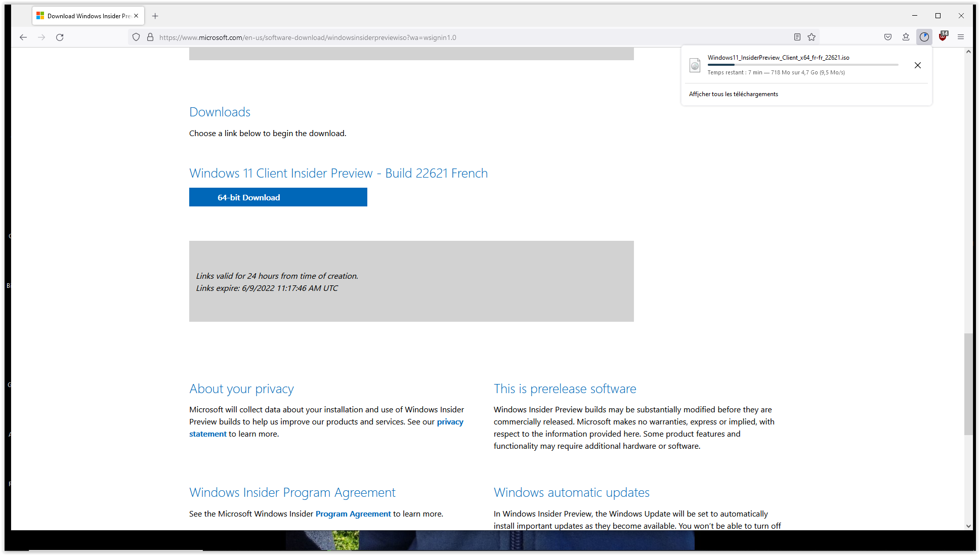Toggle reader view icon in address bar
980x555 pixels.
[x=797, y=37]
